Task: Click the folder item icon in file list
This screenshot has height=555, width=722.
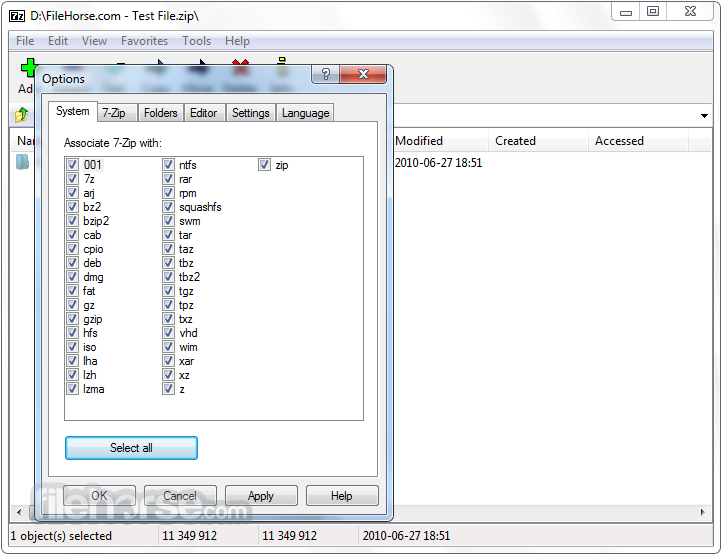Action: point(22,162)
